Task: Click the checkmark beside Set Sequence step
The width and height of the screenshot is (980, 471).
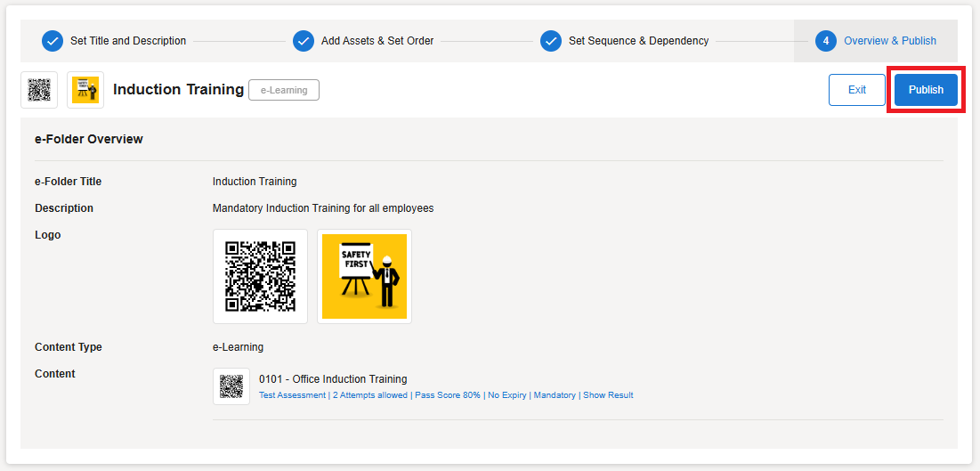Action: tap(551, 41)
